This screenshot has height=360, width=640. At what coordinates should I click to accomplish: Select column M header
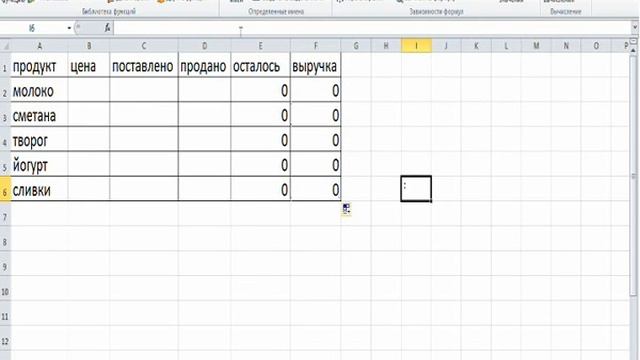(536, 46)
